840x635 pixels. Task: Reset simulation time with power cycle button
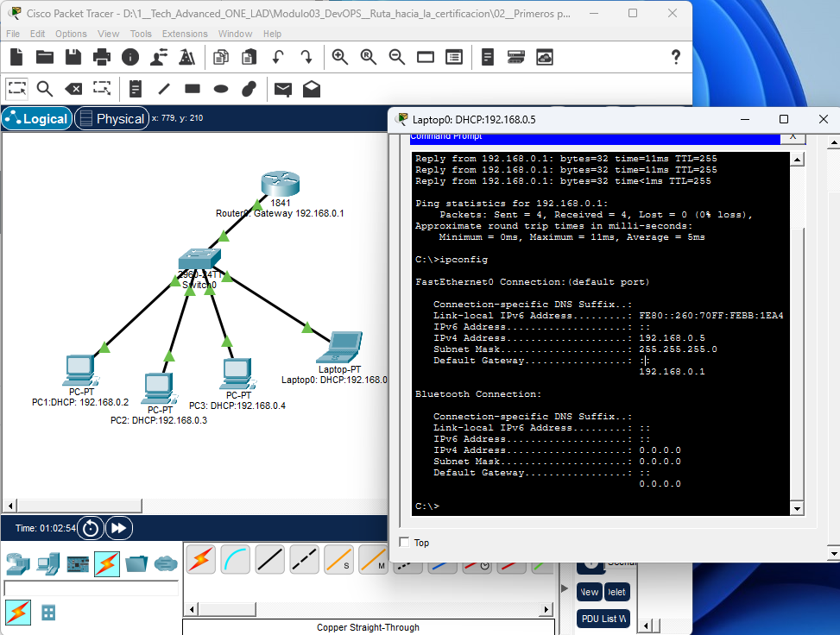point(91,528)
